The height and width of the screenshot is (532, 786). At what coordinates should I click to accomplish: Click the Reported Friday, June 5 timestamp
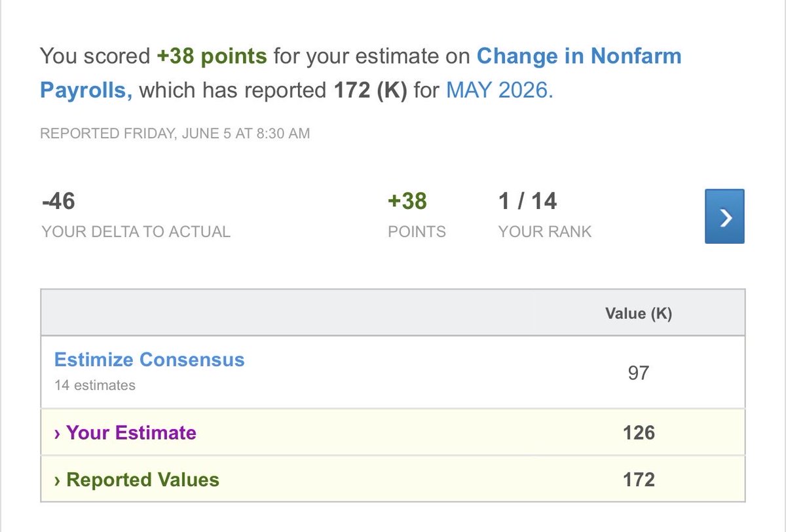click(x=175, y=134)
